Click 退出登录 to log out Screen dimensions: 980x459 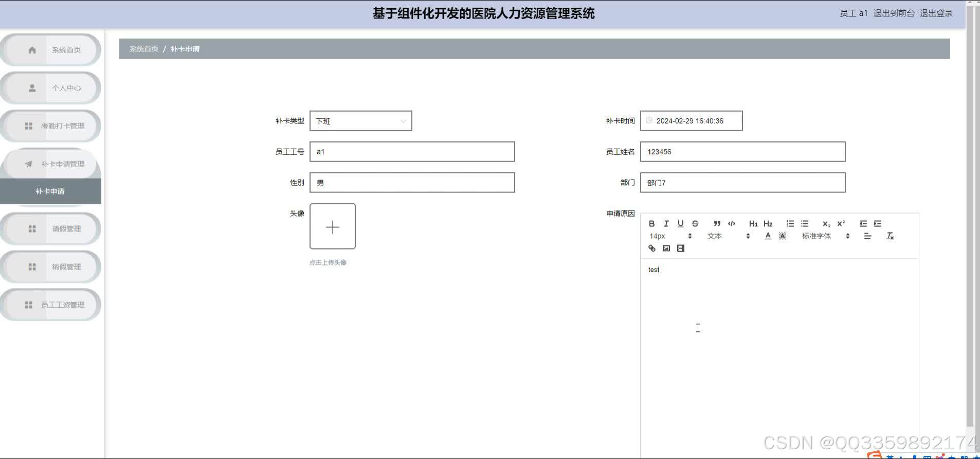(x=936, y=13)
